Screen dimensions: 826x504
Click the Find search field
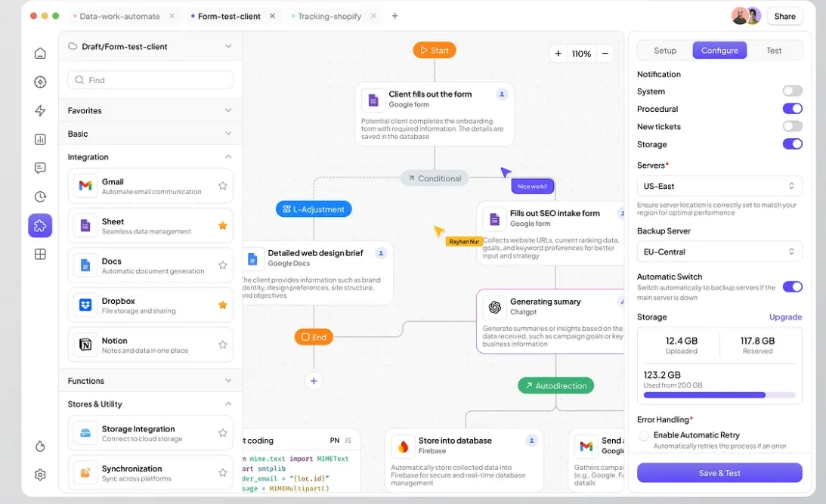(x=150, y=80)
